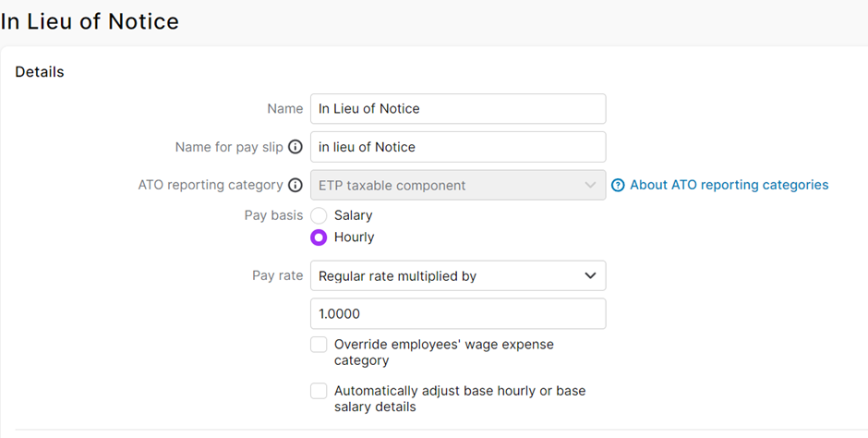Click the info icon beside ATO reporting category
The image size is (868, 438).
point(295,185)
